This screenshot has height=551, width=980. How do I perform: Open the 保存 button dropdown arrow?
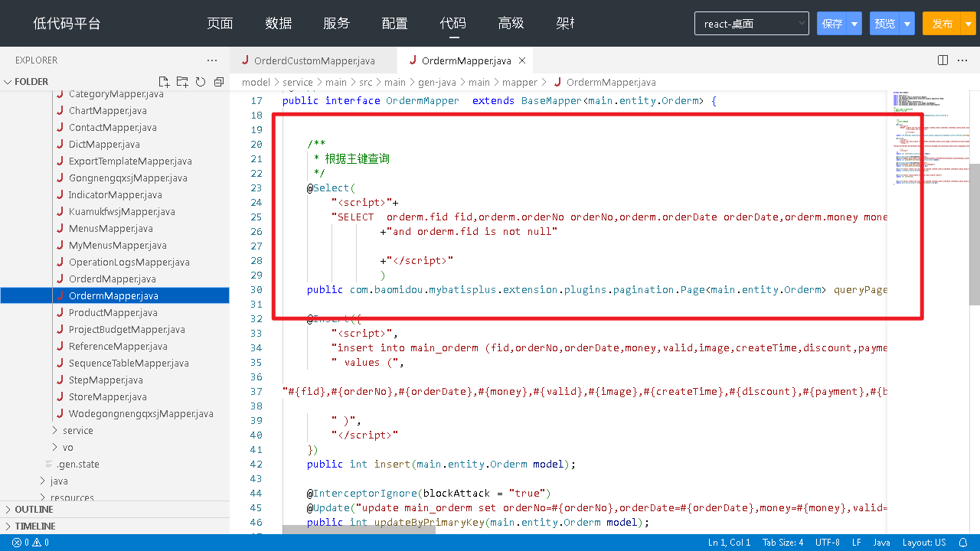coord(855,24)
